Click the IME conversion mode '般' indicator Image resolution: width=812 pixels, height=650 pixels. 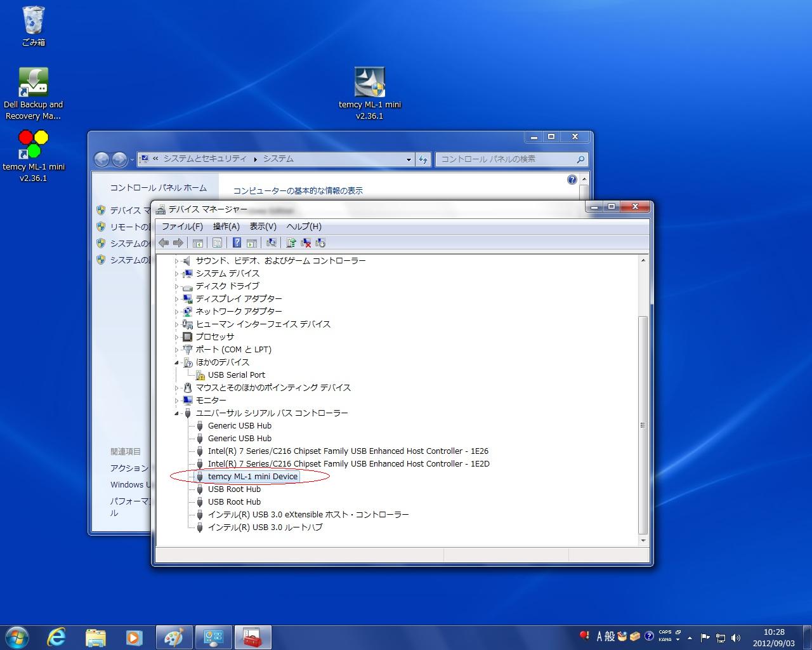610,637
